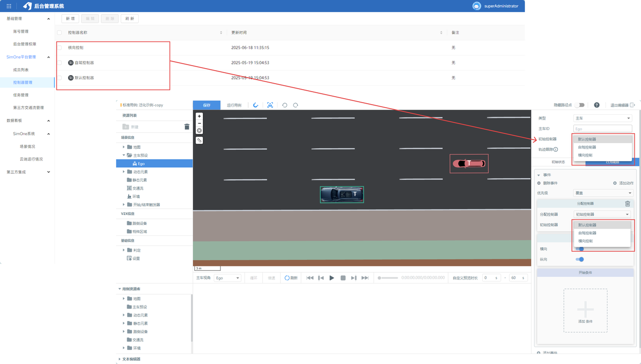Viewport: 641px width, 364px height.
Task: Click the 新增 button above controller table
Action: pos(70,19)
